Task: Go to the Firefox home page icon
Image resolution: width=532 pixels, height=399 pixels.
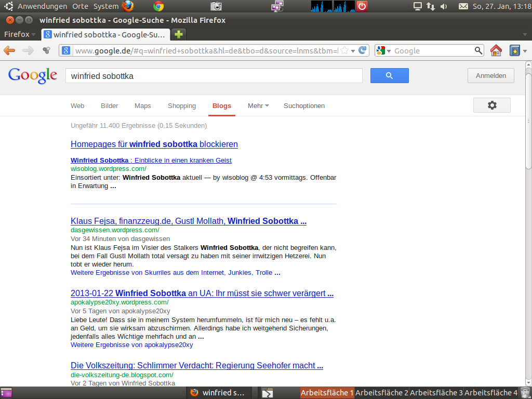Action: coord(496,50)
